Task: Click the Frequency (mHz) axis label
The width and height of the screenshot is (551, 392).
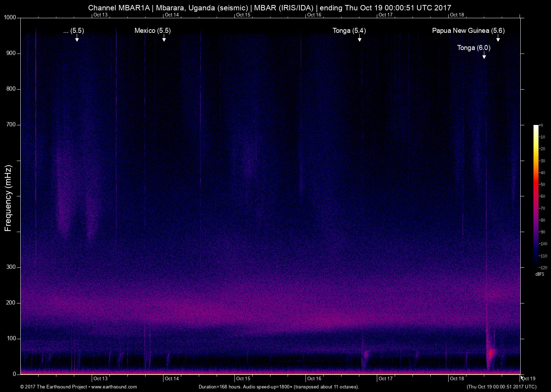Action: coord(9,198)
